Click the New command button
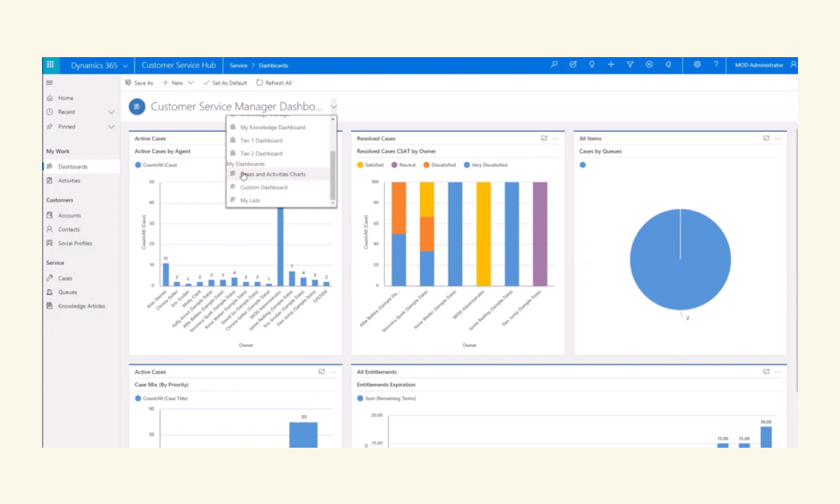Image resolution: width=840 pixels, height=504 pixels. point(172,83)
